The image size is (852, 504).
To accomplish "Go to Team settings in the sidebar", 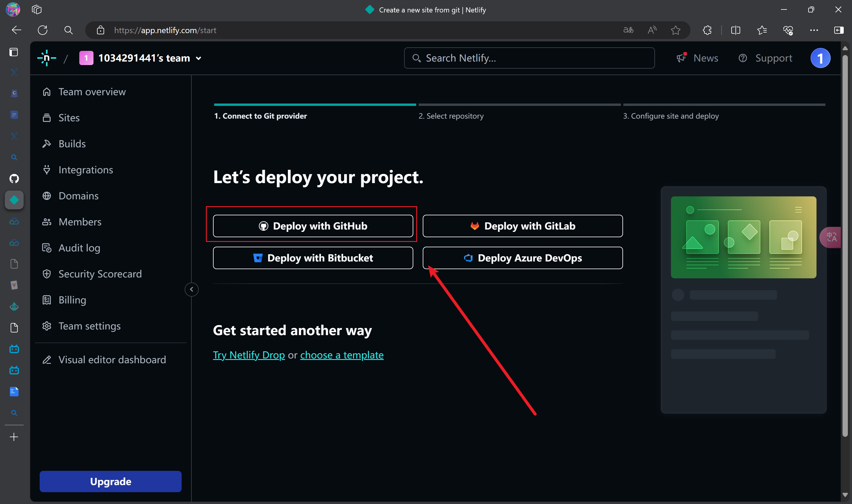I will (89, 326).
